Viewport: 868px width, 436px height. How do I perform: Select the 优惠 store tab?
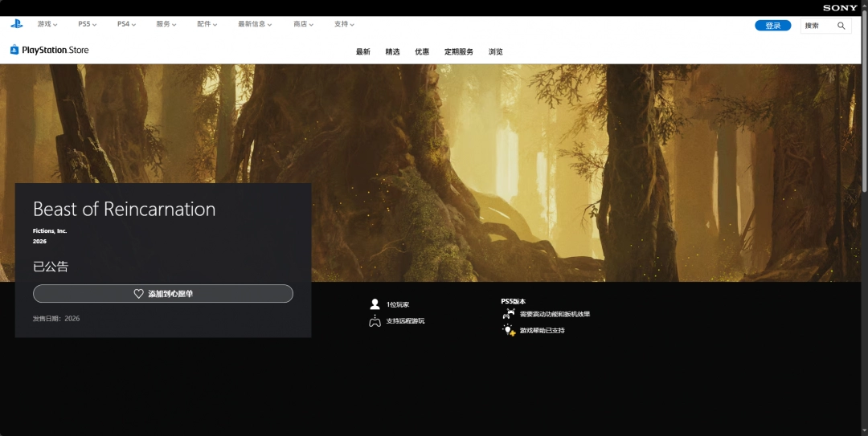pos(422,52)
